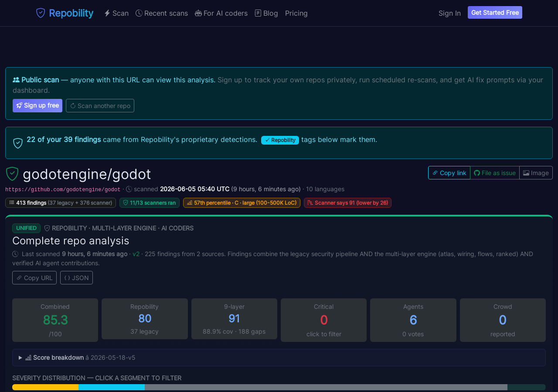Click the Combined 85.3 score card
The image size is (558, 392).
tap(55, 320)
